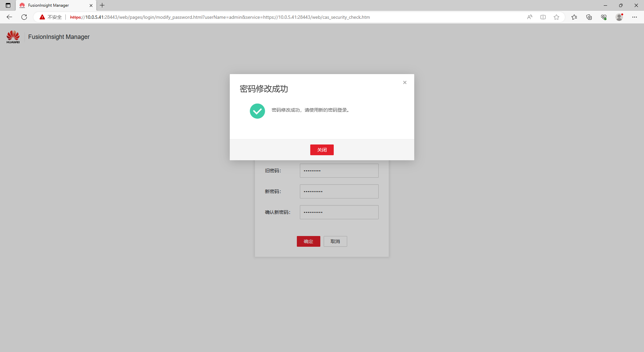Click the 旧密码 input field
The width and height of the screenshot is (644, 352).
point(339,171)
